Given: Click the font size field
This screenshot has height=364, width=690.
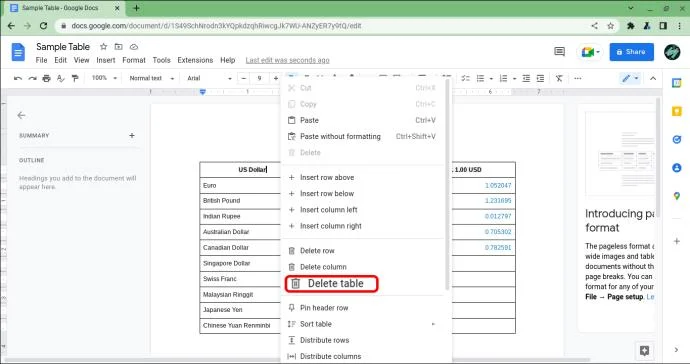Looking at the screenshot, I should tap(260, 78).
